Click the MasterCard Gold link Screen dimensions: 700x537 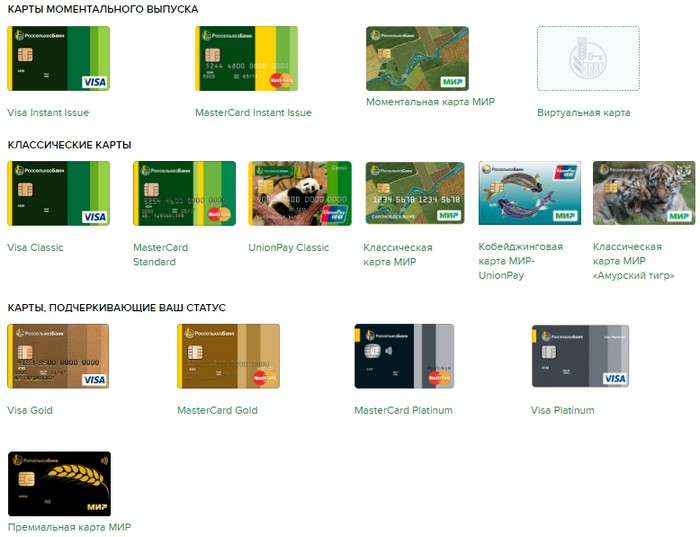tap(217, 410)
